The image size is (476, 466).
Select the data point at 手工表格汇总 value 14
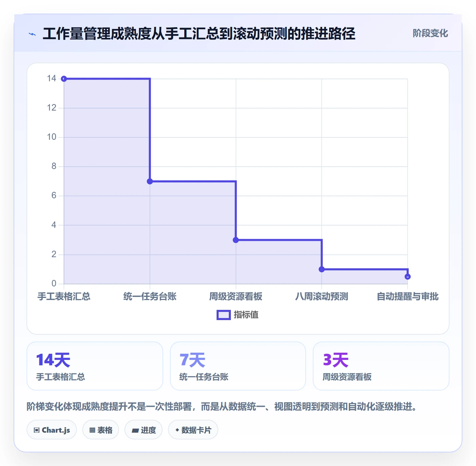(64, 79)
